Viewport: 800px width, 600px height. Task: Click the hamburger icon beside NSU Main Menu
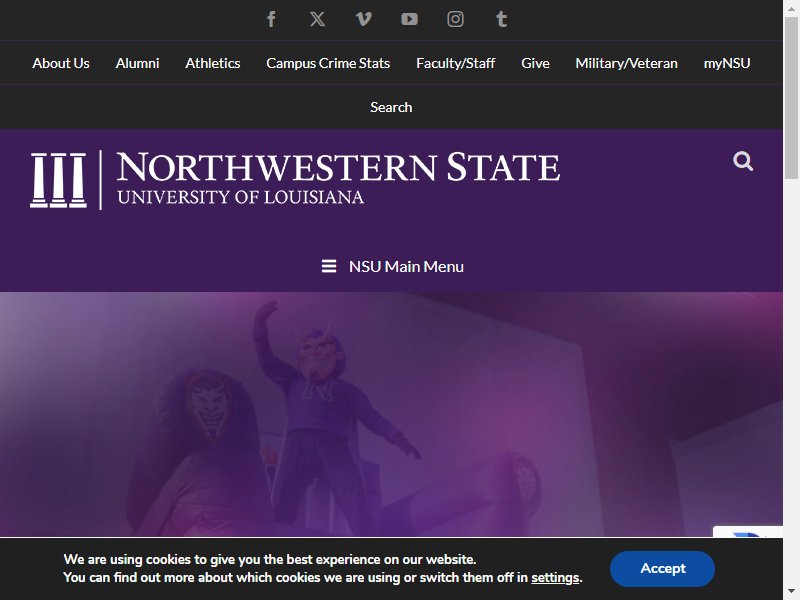pos(329,266)
